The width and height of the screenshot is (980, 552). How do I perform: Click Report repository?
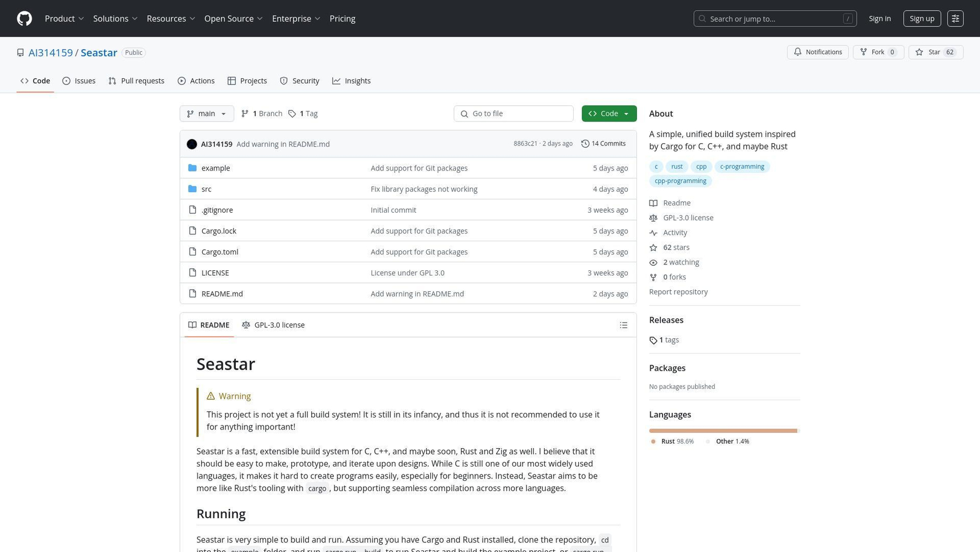(678, 292)
